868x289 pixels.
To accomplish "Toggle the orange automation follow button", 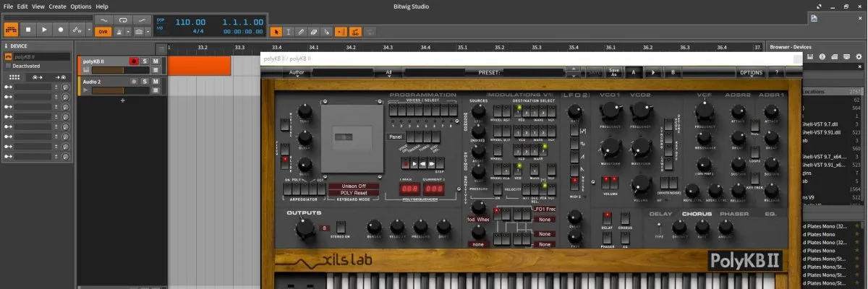I will tap(355, 32).
